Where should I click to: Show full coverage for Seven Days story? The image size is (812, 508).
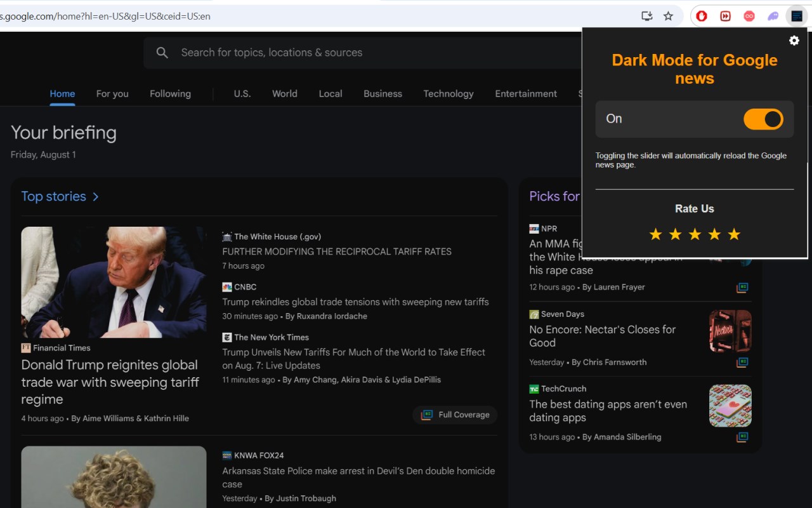(742, 363)
